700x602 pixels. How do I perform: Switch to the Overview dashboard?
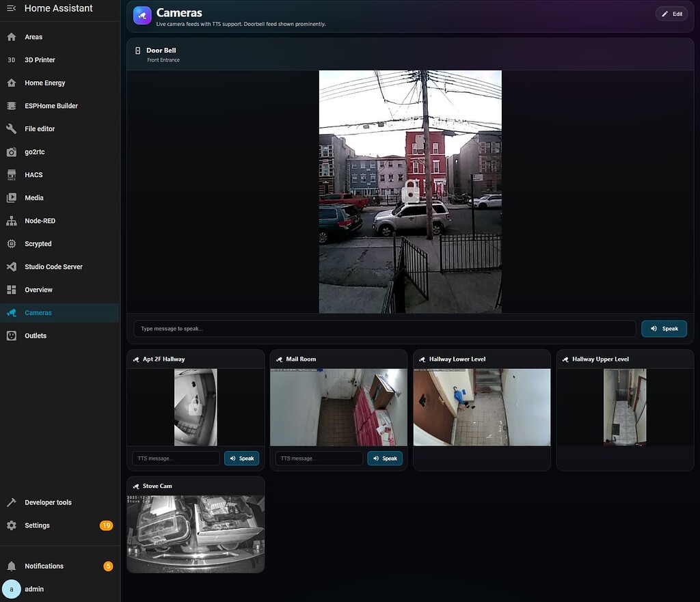coord(38,289)
